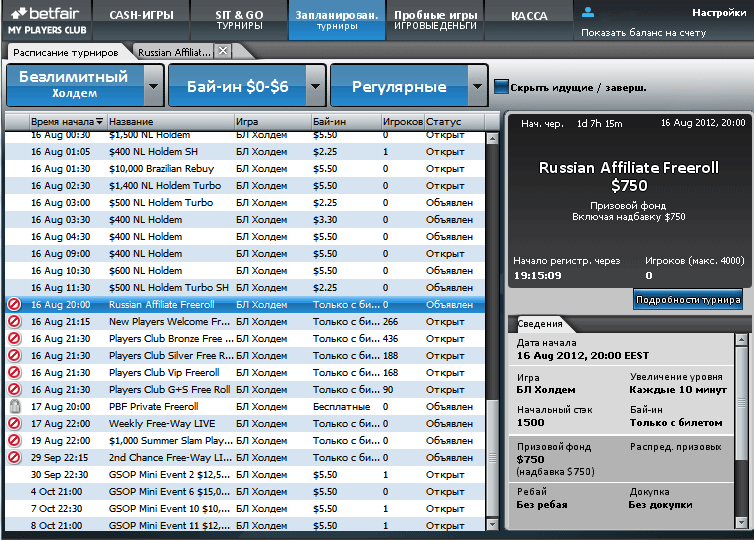Click the betfair My Players Club logo
This screenshot has height=540, width=754.
coord(47,21)
